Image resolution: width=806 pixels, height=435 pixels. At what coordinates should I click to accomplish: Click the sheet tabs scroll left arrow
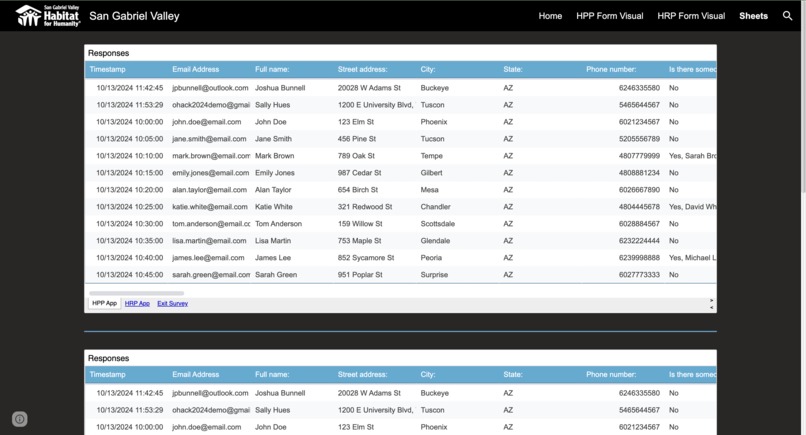point(711,307)
